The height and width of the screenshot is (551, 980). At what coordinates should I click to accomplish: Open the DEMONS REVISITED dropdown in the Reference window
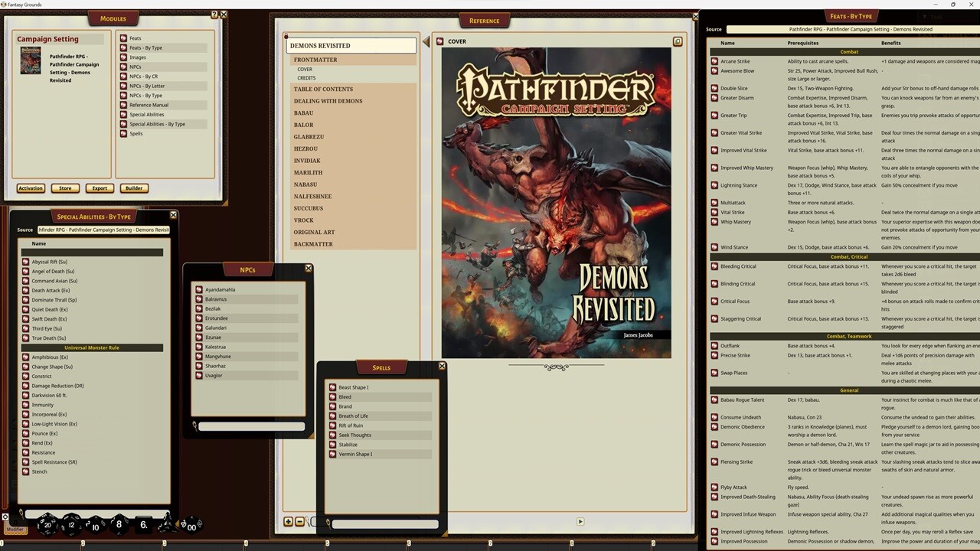click(x=351, y=46)
